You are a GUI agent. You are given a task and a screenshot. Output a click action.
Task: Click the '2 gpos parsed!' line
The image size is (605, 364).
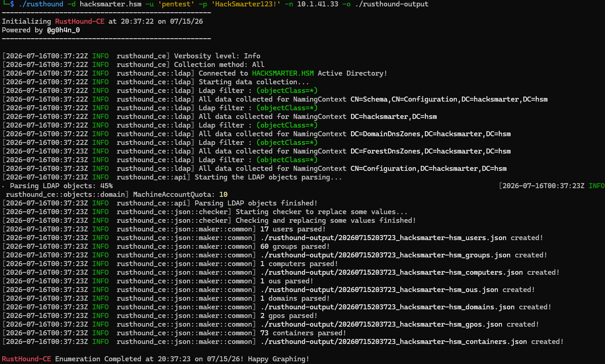pos(289,316)
